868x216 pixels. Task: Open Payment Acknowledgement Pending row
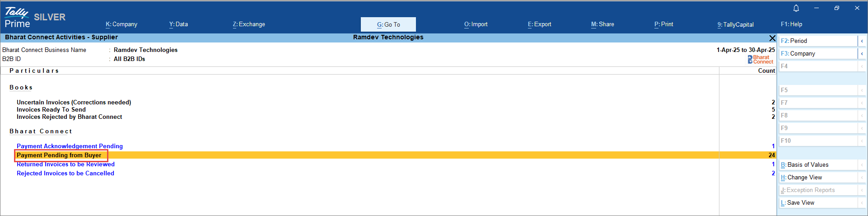click(70, 146)
